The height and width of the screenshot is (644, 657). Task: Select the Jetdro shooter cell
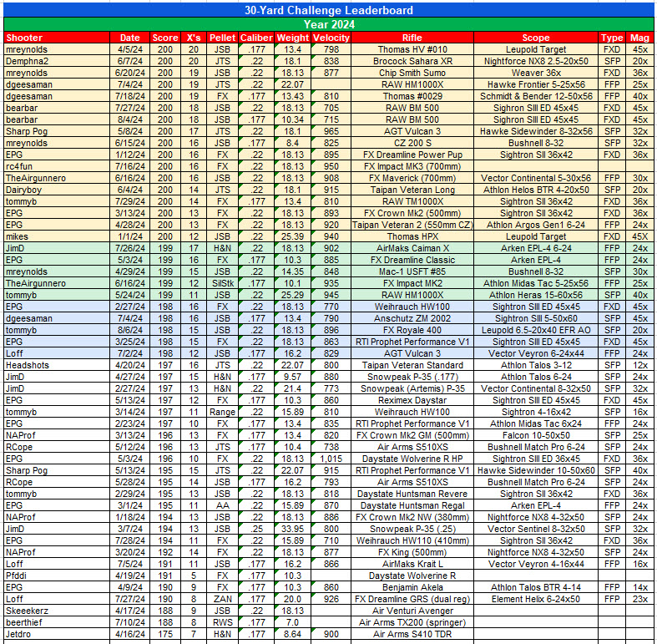(x=57, y=634)
